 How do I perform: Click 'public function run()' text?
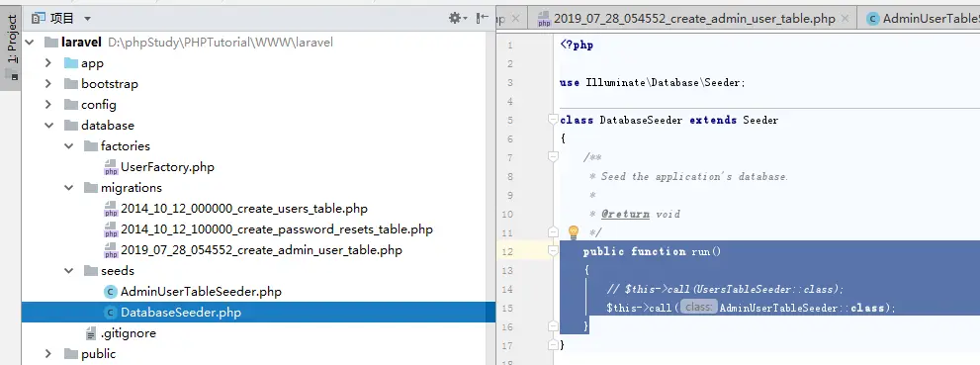(652, 251)
